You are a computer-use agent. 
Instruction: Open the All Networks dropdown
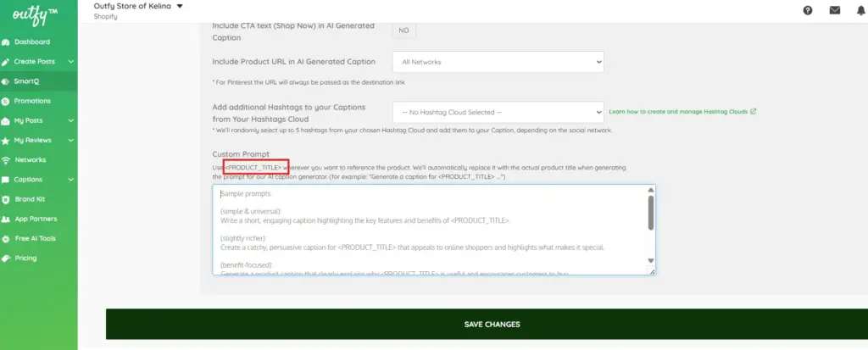[x=498, y=62]
